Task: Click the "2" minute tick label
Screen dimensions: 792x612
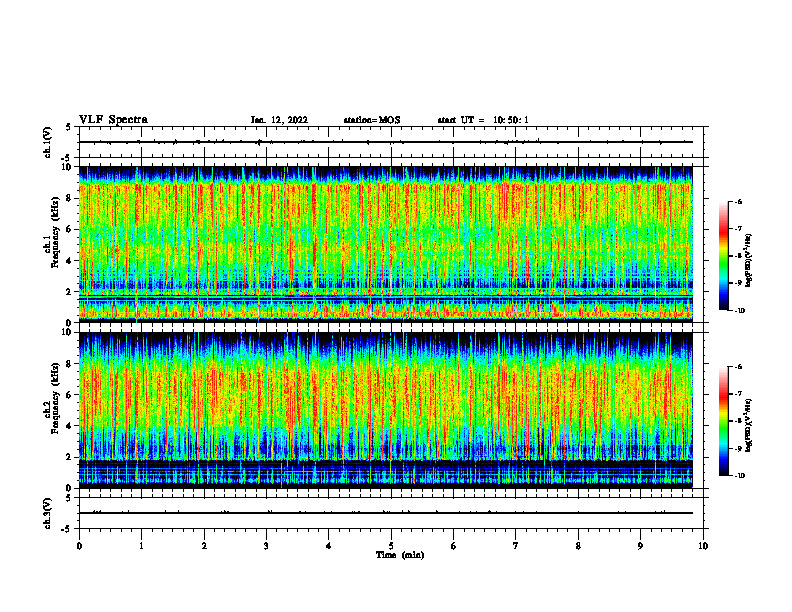Action: [204, 546]
